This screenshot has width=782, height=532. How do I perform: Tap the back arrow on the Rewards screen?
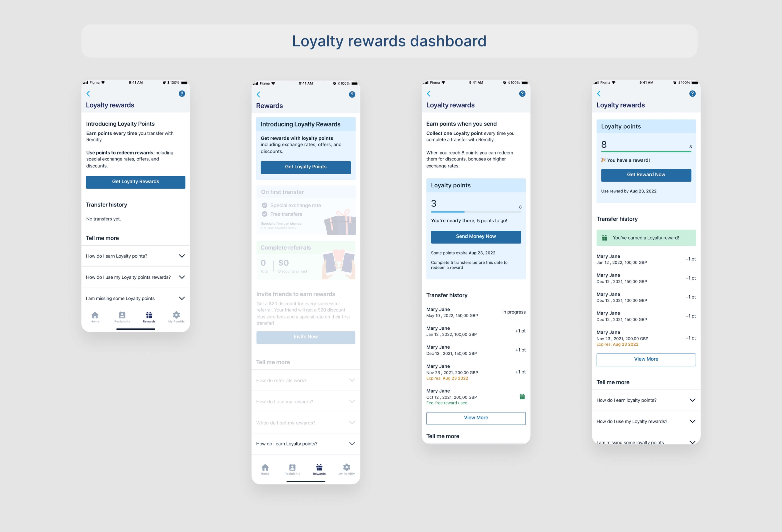[258, 94]
